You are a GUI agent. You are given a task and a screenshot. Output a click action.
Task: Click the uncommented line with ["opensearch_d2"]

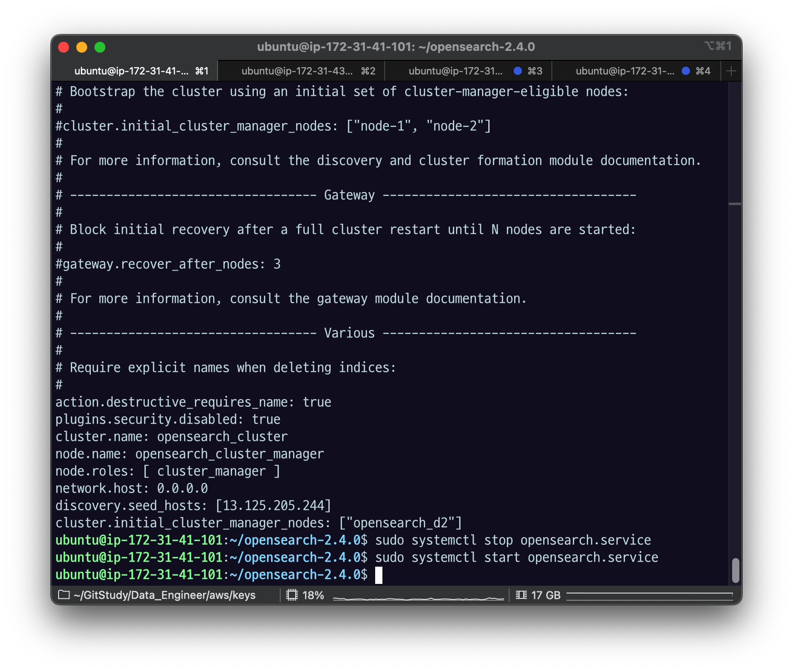(x=259, y=523)
